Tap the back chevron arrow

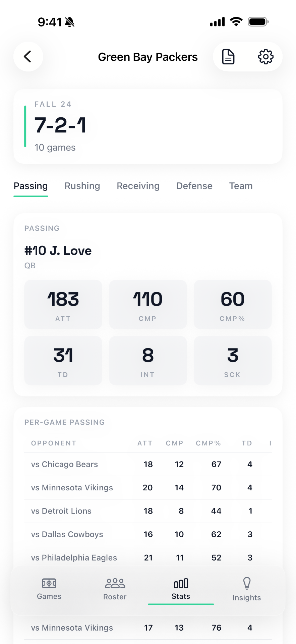[x=28, y=57]
